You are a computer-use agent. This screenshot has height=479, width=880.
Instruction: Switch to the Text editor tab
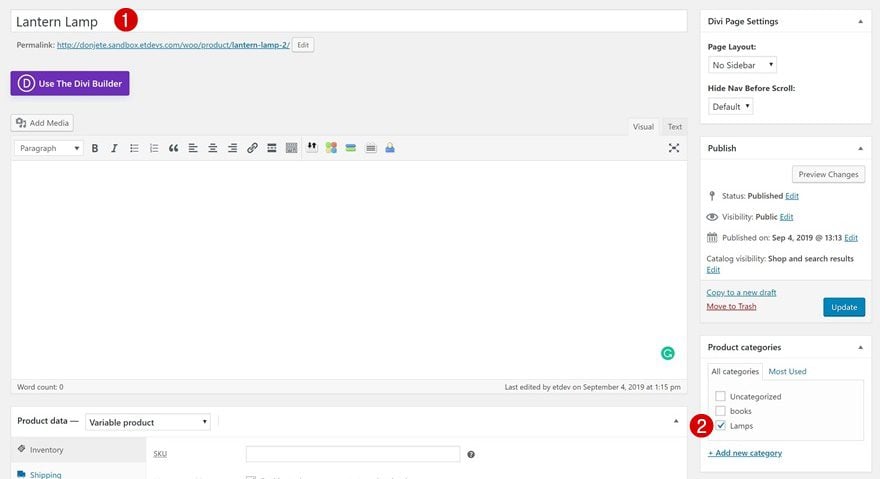click(675, 127)
